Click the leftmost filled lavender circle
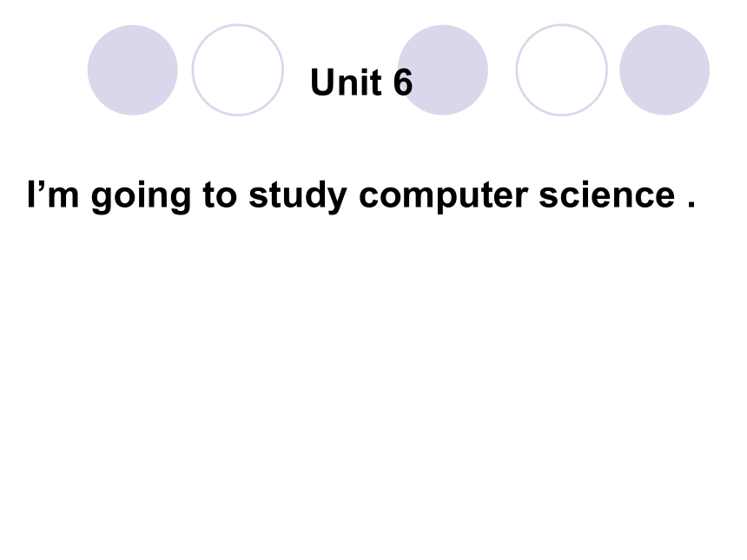 pyautogui.click(x=132, y=70)
